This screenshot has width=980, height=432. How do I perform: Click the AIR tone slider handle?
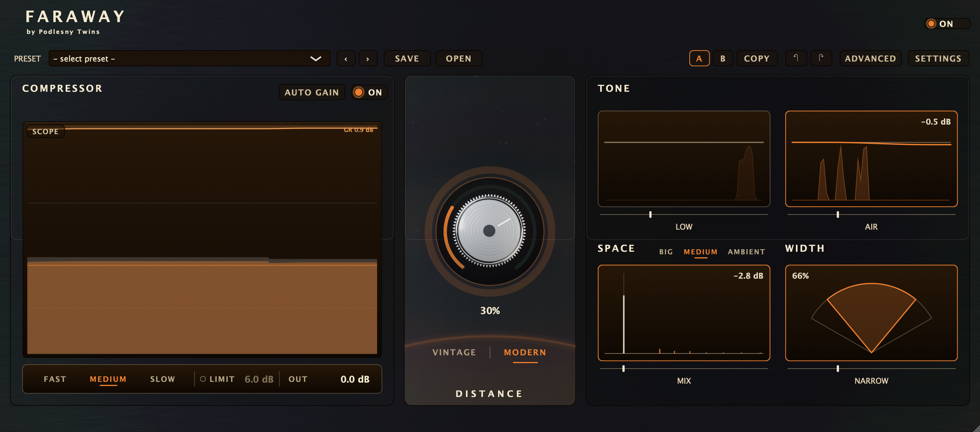point(838,215)
